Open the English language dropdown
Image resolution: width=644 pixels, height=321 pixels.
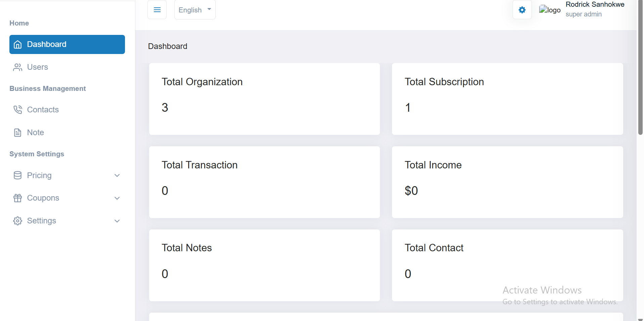click(x=195, y=10)
